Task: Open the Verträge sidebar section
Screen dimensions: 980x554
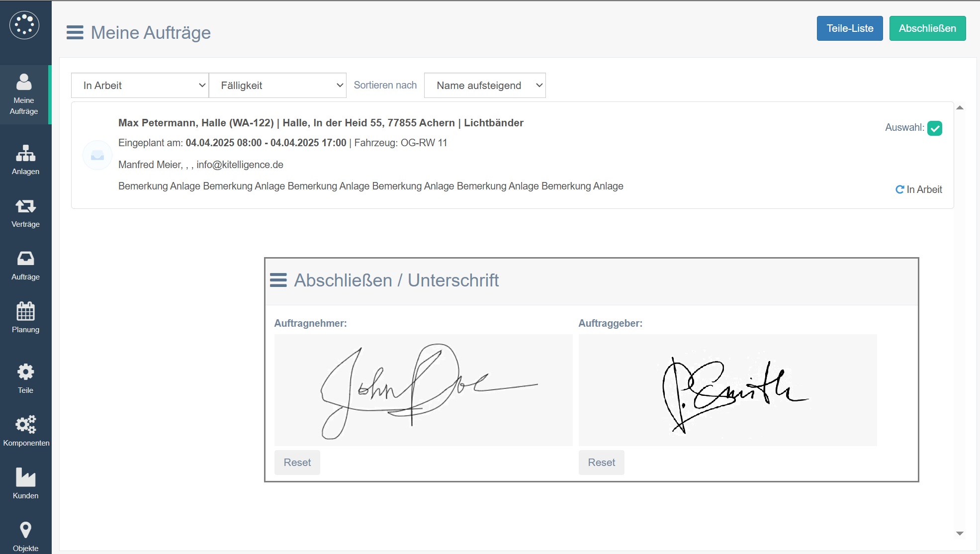Action: click(x=25, y=213)
